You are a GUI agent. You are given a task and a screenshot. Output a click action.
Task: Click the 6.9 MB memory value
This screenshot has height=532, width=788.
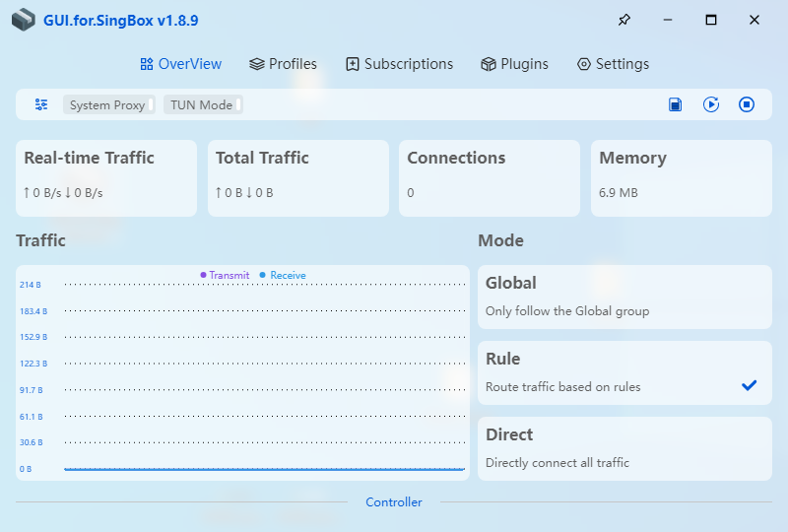tap(619, 192)
